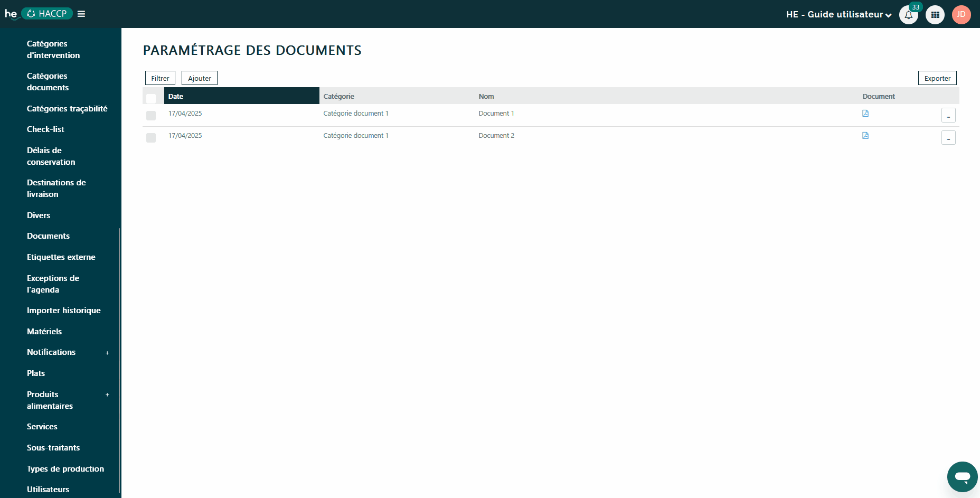The width and height of the screenshot is (980, 498).
Task: Sort by the Date column header
Action: tap(241, 96)
